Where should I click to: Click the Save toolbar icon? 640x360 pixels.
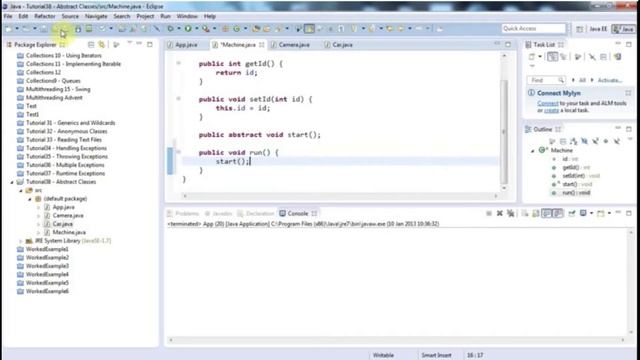point(43,29)
